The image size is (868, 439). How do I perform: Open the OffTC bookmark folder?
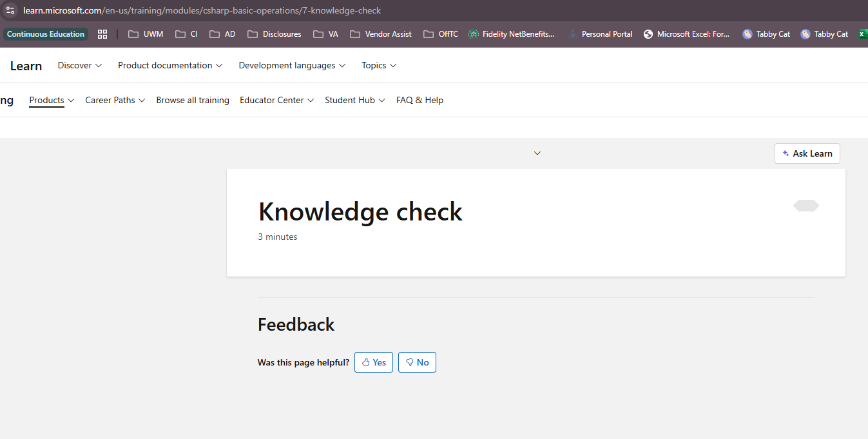(x=441, y=34)
